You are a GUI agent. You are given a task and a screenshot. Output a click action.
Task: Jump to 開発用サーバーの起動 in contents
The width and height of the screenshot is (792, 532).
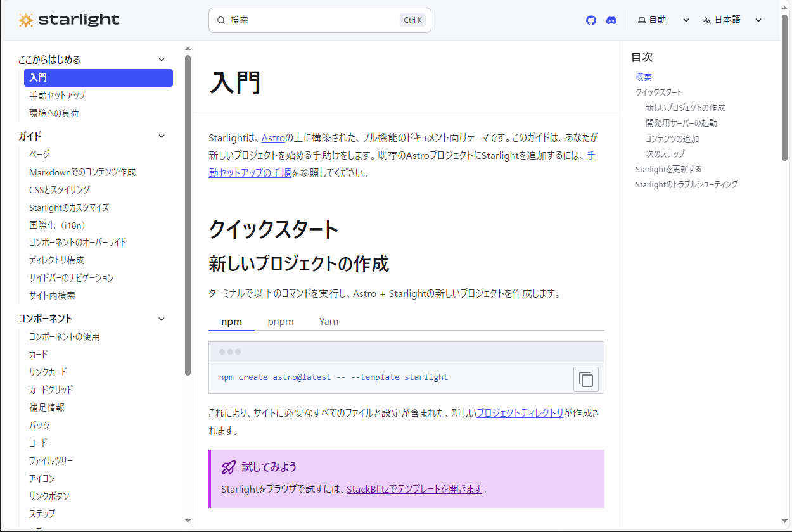click(682, 123)
